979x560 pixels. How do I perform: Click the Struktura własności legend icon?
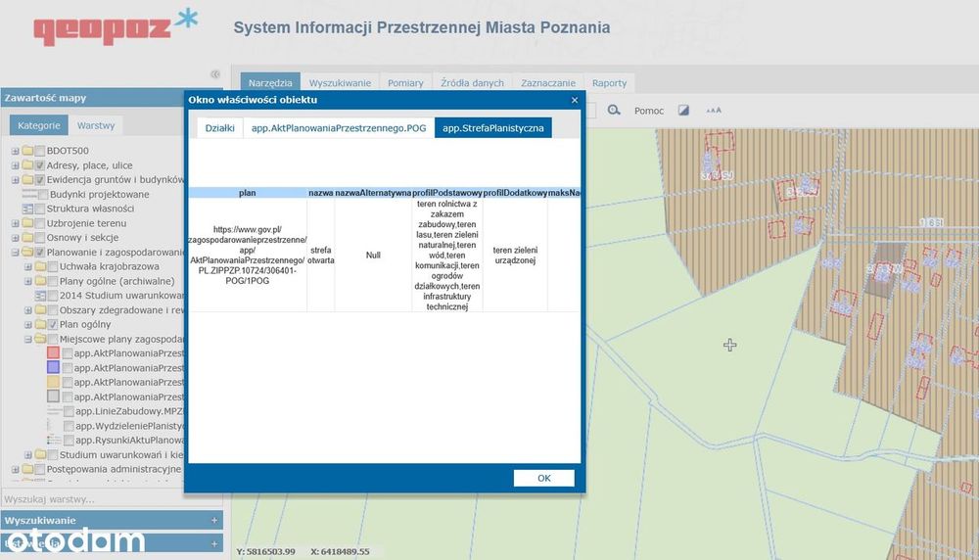(x=27, y=209)
